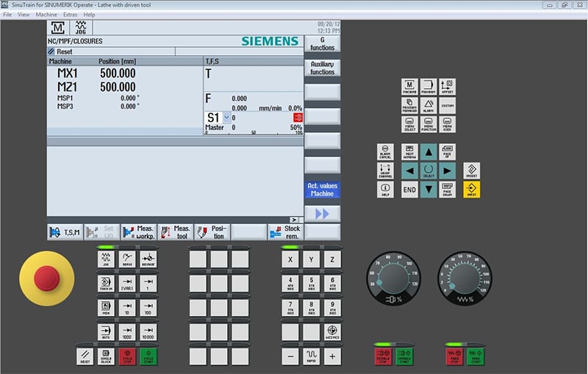
Task: Open the PROGRAM operating area key
Action: pyautogui.click(x=429, y=87)
